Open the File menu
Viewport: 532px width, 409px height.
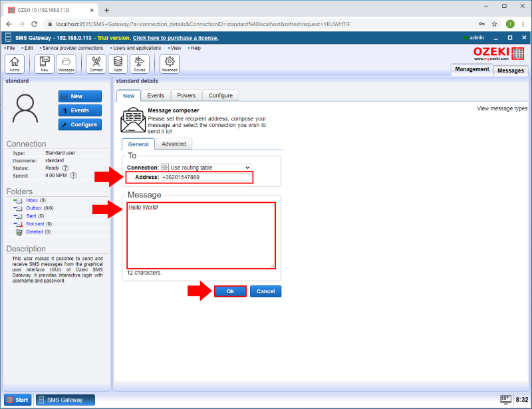pyautogui.click(x=10, y=48)
